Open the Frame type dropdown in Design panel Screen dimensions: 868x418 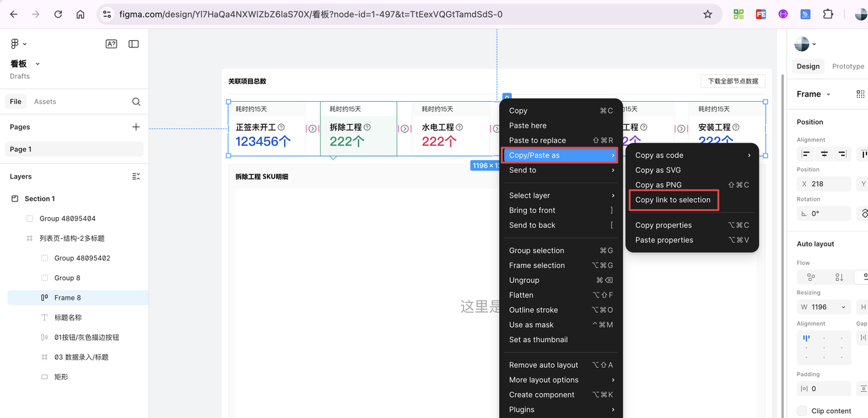(828, 94)
